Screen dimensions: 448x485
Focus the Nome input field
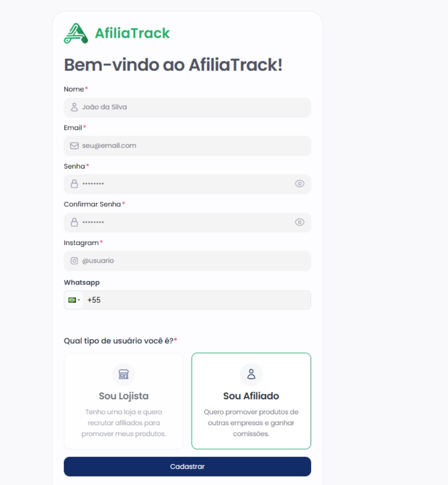pos(192,107)
